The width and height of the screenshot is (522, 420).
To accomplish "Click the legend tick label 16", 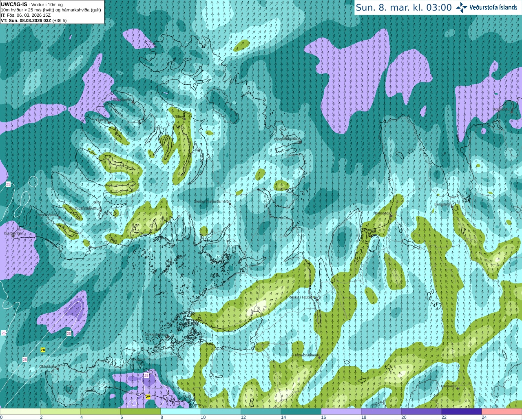I will pos(323,417).
